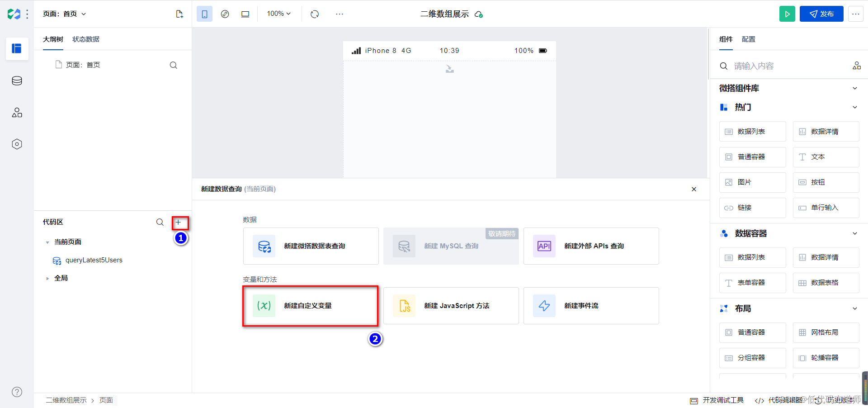Open 开发调试工具 in the status bar
This screenshot has height=408, width=868.
(717, 400)
